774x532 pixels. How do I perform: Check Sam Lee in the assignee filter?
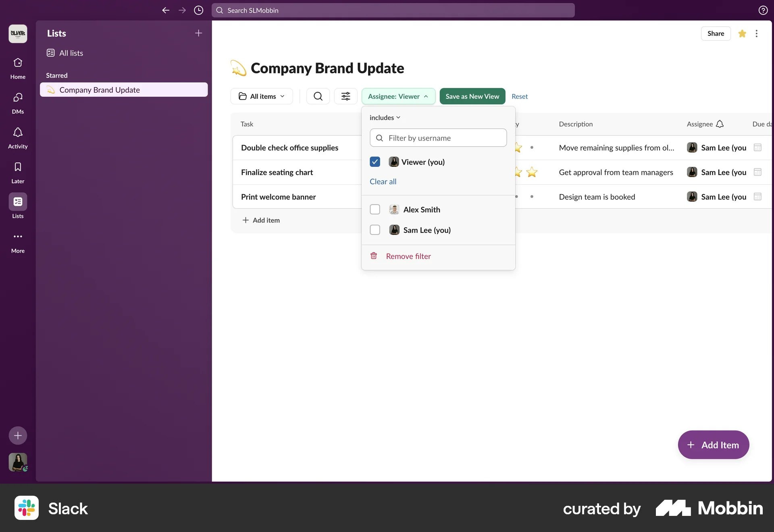[375, 230]
